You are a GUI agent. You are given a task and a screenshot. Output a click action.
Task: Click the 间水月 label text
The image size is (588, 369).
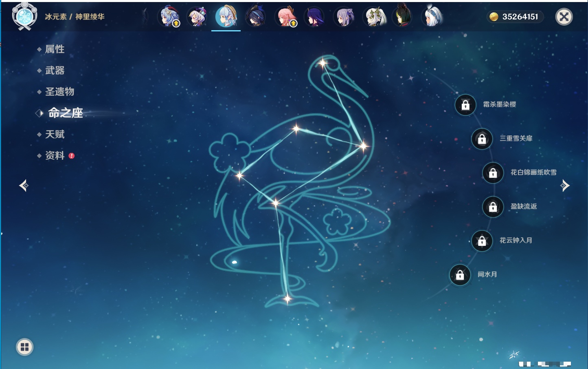(487, 274)
